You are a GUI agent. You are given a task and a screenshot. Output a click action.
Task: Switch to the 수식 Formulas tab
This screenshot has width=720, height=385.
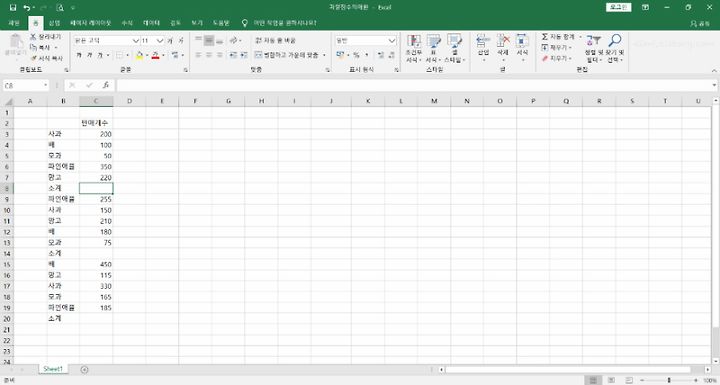pos(127,23)
